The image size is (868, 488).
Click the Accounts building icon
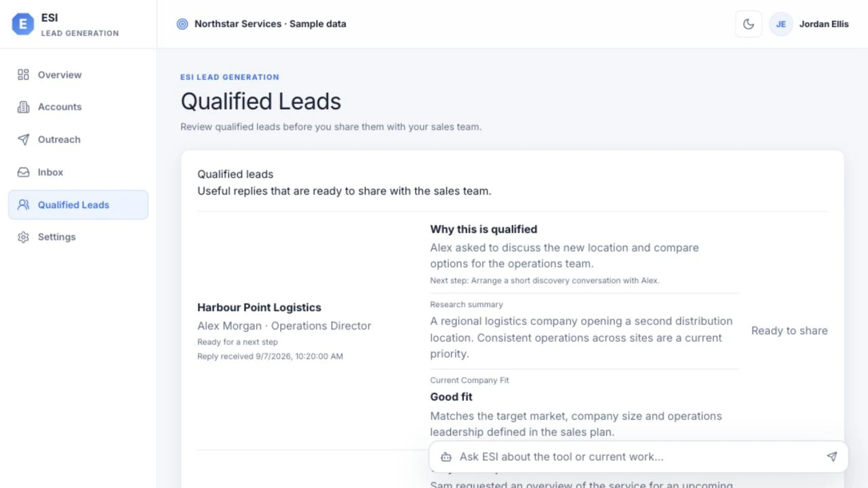tap(23, 107)
